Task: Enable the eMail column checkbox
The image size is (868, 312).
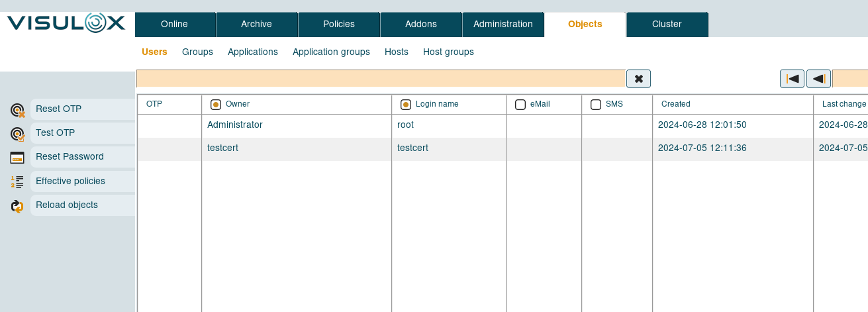Action: [x=520, y=105]
